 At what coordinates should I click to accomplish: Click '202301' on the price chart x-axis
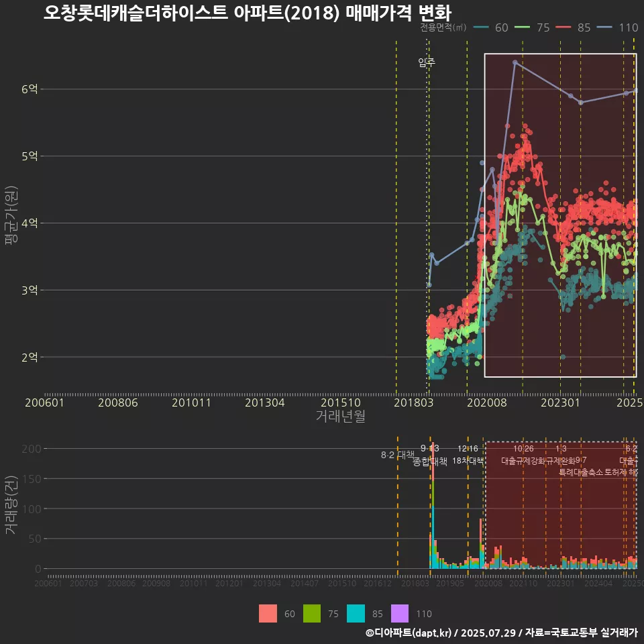pos(560,402)
